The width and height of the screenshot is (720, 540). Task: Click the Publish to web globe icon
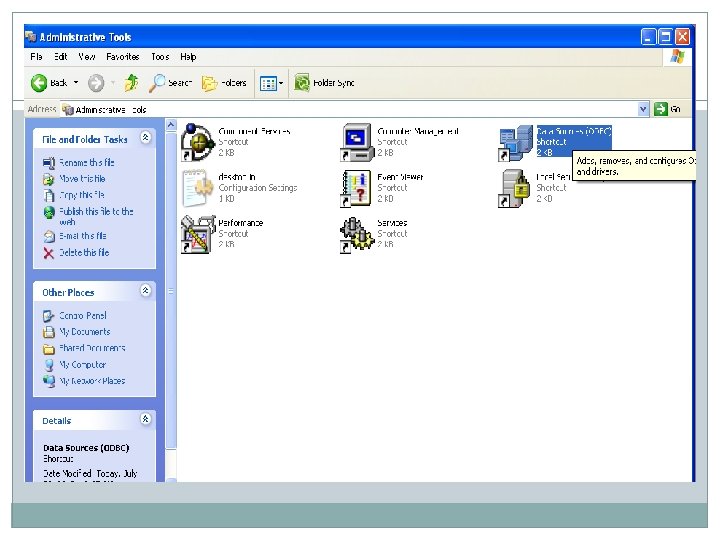pos(49,212)
